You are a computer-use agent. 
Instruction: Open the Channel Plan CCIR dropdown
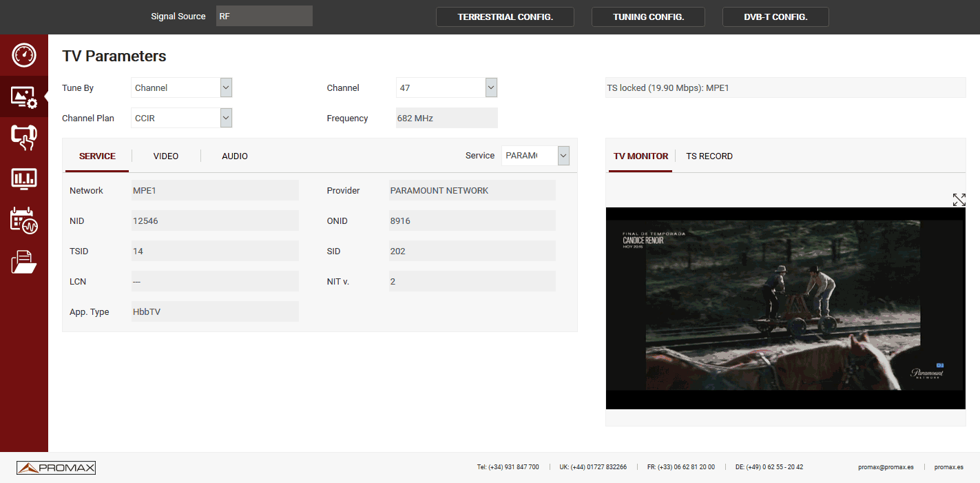pyautogui.click(x=182, y=118)
